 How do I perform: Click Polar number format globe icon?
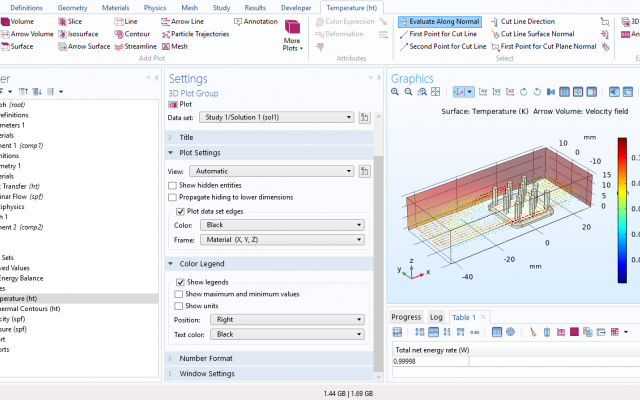click(510, 332)
